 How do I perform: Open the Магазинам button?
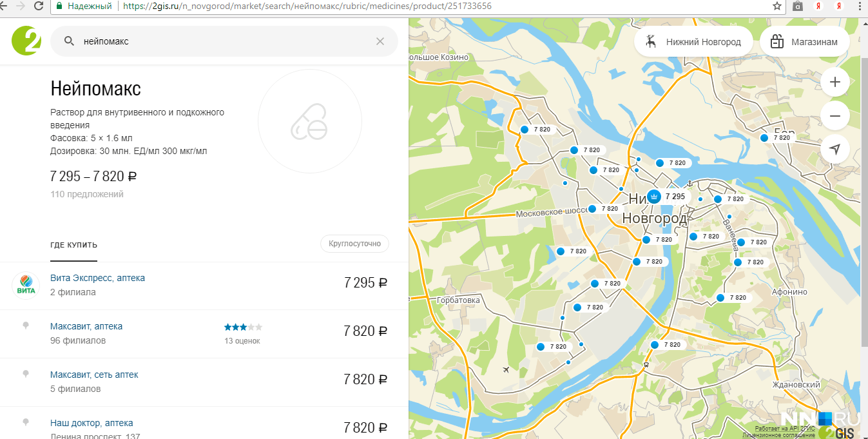point(805,42)
